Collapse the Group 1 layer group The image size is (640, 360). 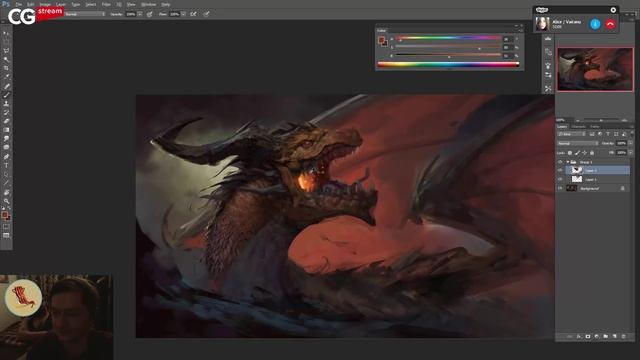pos(567,162)
